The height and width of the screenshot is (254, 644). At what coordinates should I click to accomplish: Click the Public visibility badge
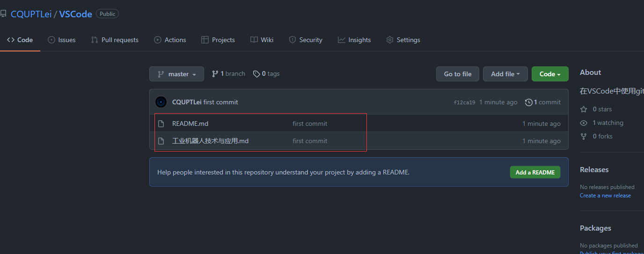pyautogui.click(x=107, y=14)
